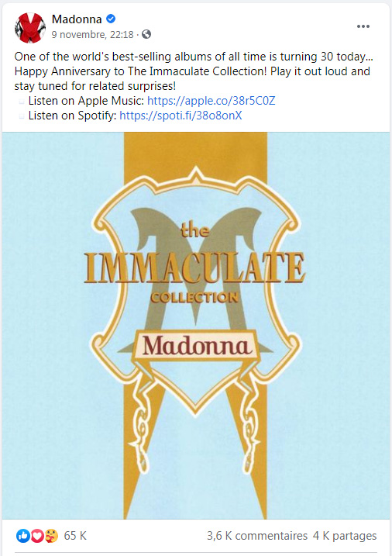View the 4 K partages list

click(x=345, y=536)
